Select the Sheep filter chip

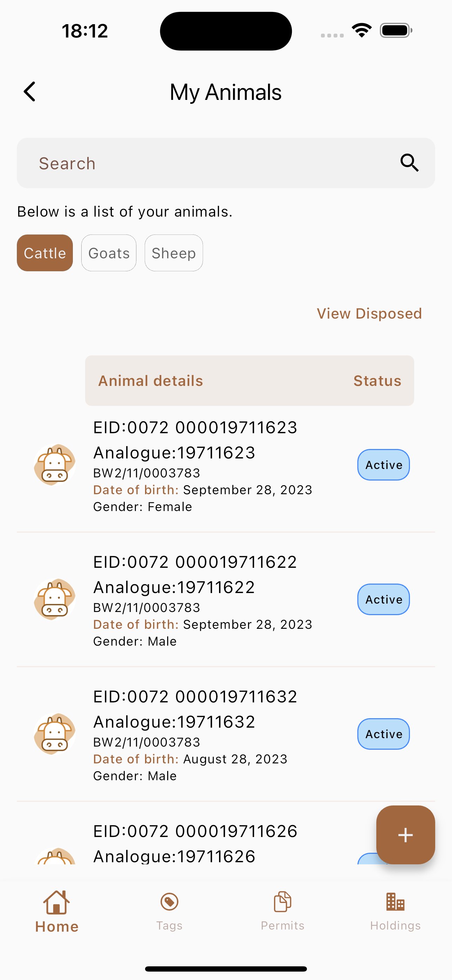point(173,253)
